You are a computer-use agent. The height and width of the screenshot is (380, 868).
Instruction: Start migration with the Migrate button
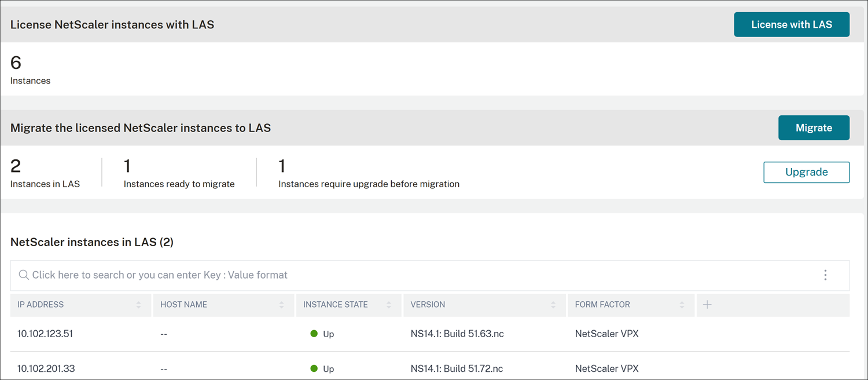[x=814, y=128]
